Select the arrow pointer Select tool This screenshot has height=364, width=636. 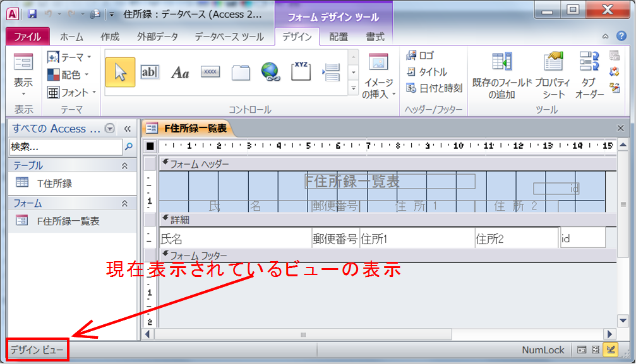tap(120, 72)
